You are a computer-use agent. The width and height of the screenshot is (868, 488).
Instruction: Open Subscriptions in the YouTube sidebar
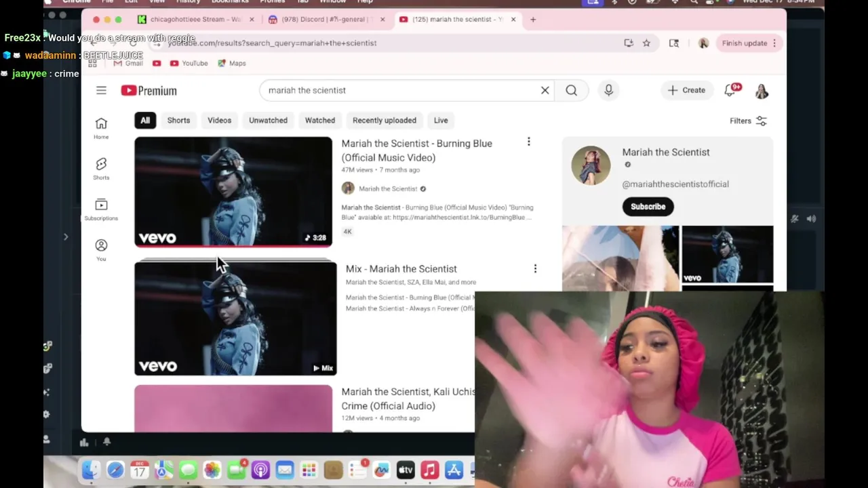click(x=101, y=209)
